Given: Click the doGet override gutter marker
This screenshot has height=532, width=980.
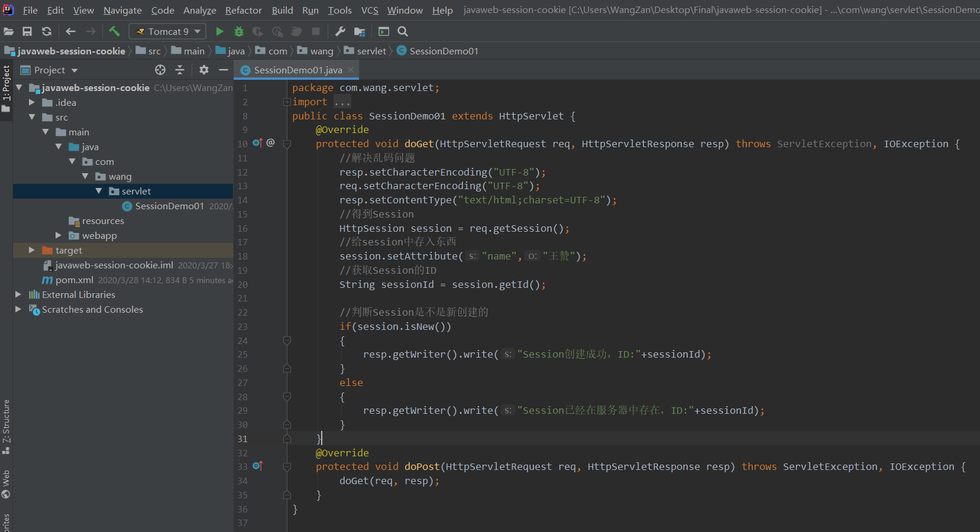Looking at the screenshot, I should pos(257,143).
